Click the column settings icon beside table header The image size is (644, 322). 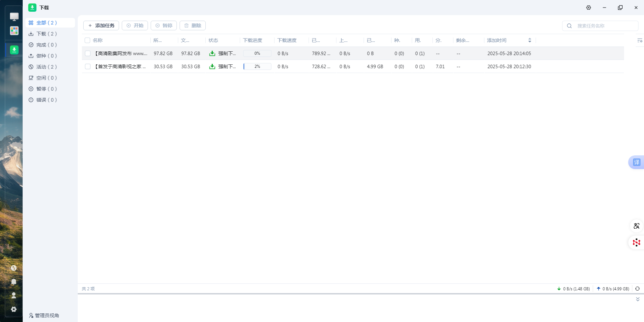(x=640, y=41)
